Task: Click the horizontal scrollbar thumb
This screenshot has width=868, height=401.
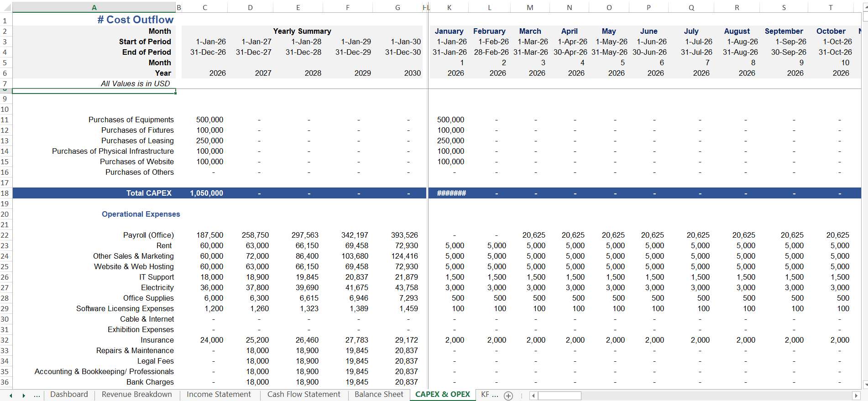Action: point(559,396)
